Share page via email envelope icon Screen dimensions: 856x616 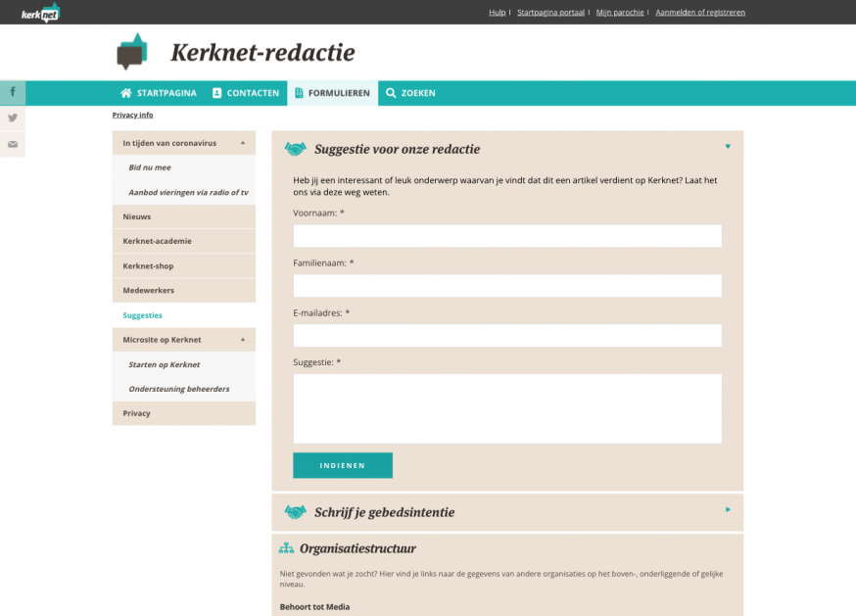tap(13, 144)
